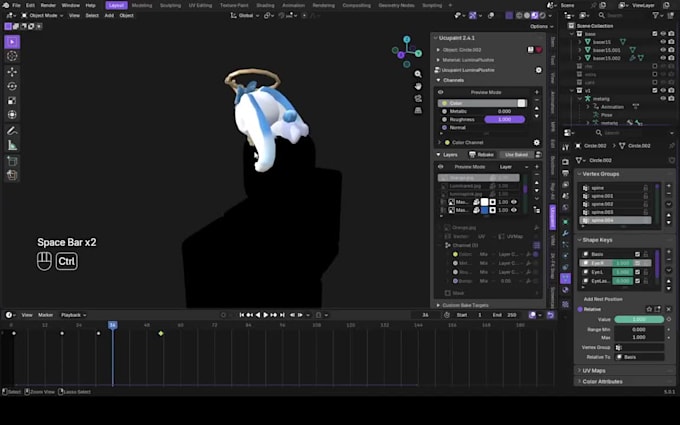Screen dimensions: 680x425
Task: Select the Move tool
Action: (x=12, y=72)
